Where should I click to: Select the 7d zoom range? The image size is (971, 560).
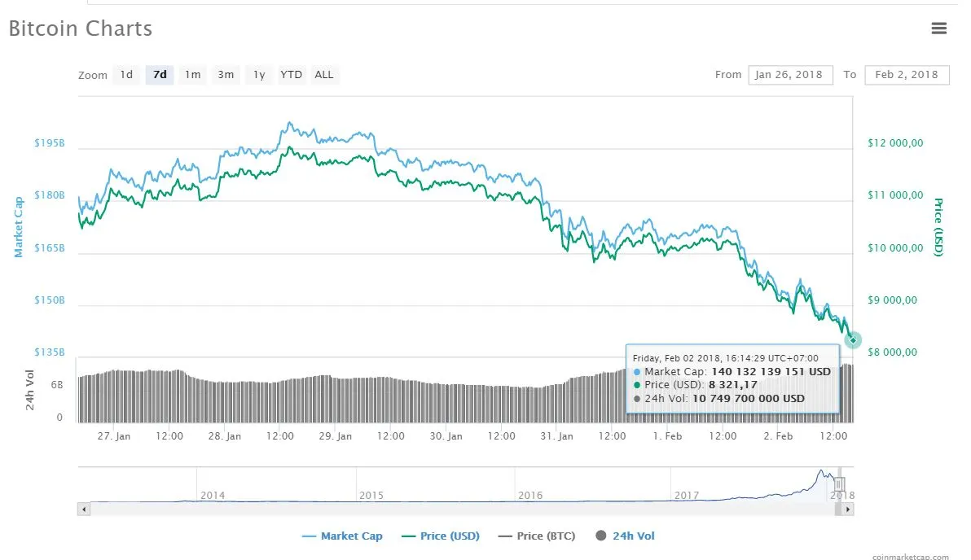click(160, 75)
